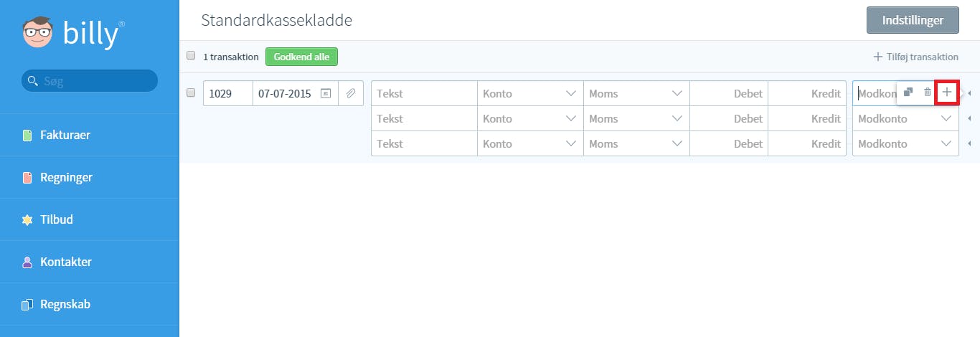Screen dimensions: 980x337
Task: Expand the third row Modkonto dropdown
Action: tap(905, 143)
